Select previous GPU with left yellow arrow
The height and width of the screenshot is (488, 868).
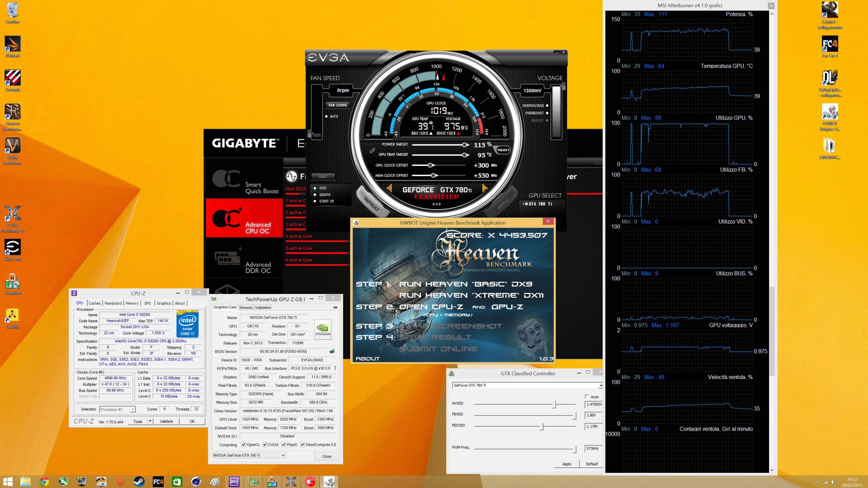pyautogui.click(x=389, y=188)
